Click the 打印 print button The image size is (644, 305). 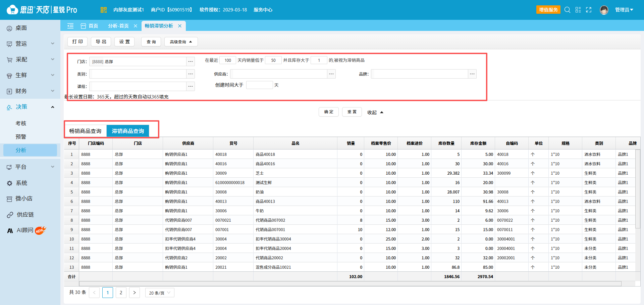(77, 42)
